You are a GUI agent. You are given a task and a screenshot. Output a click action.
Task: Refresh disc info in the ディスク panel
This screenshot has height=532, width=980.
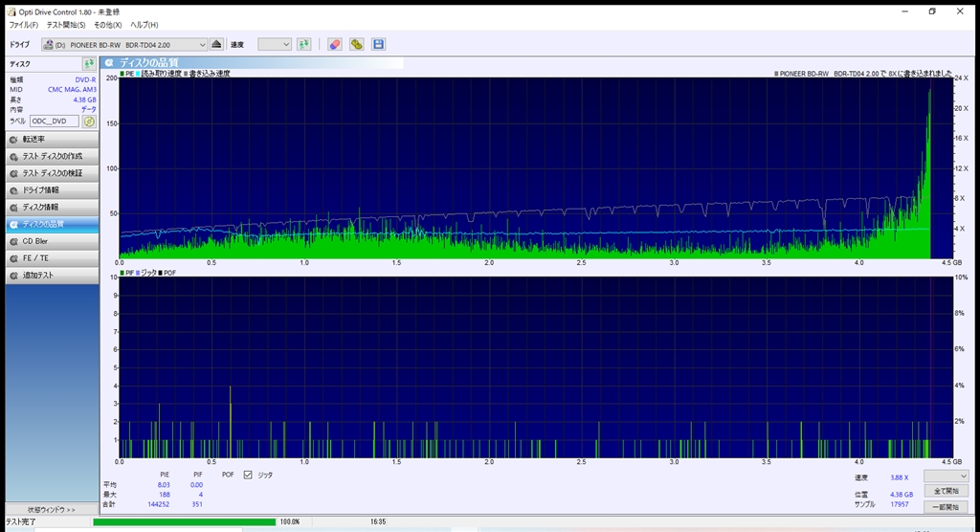pyautogui.click(x=89, y=63)
